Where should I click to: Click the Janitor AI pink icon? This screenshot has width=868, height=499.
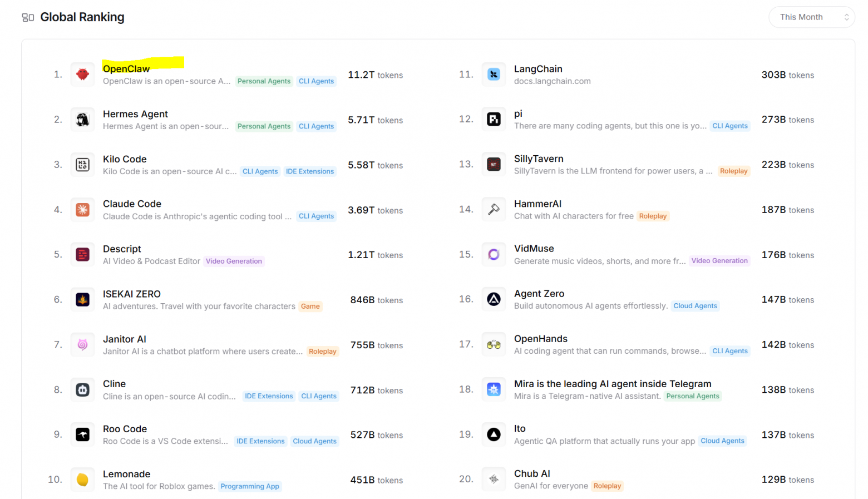(x=82, y=345)
